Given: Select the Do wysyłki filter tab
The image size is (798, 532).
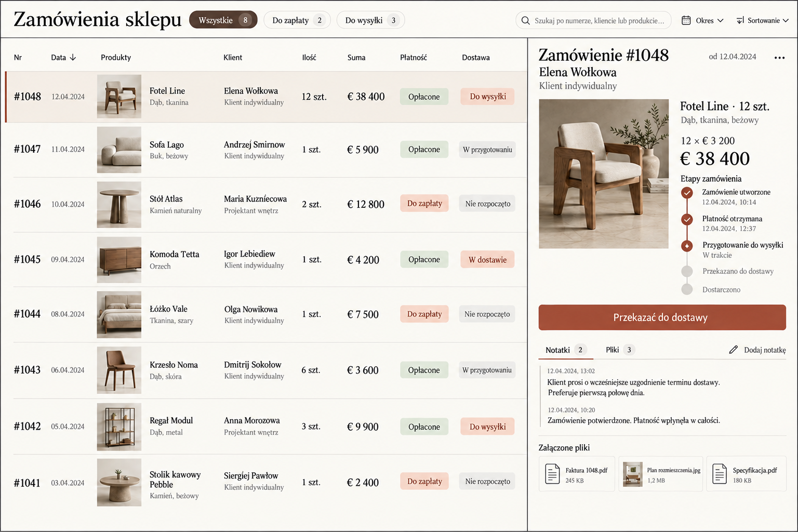Looking at the screenshot, I should click(x=370, y=20).
